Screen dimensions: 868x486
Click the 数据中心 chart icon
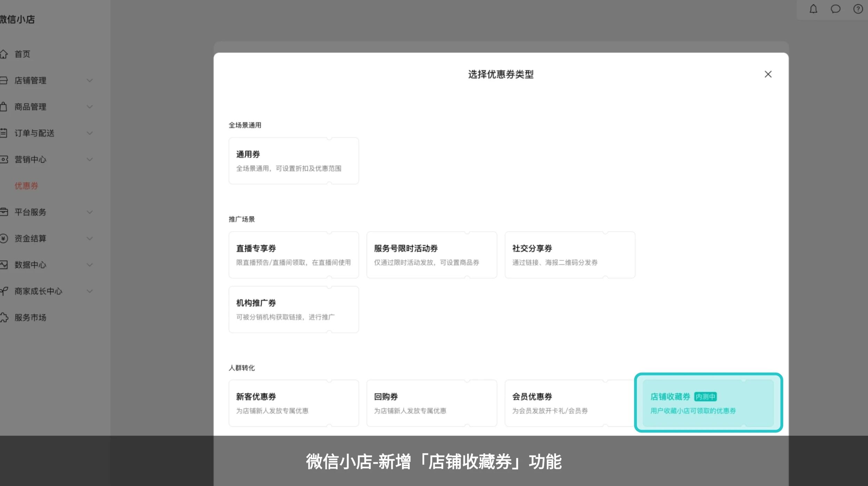[x=4, y=265]
